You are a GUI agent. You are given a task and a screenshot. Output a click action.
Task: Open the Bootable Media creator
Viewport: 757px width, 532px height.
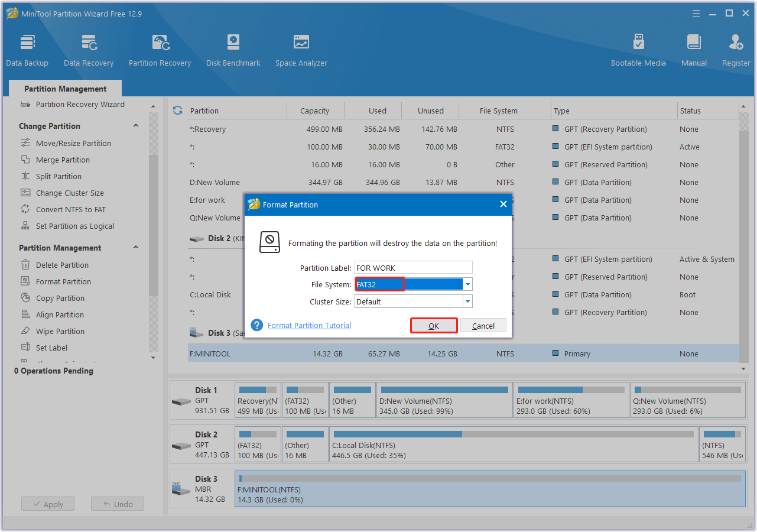tap(638, 49)
